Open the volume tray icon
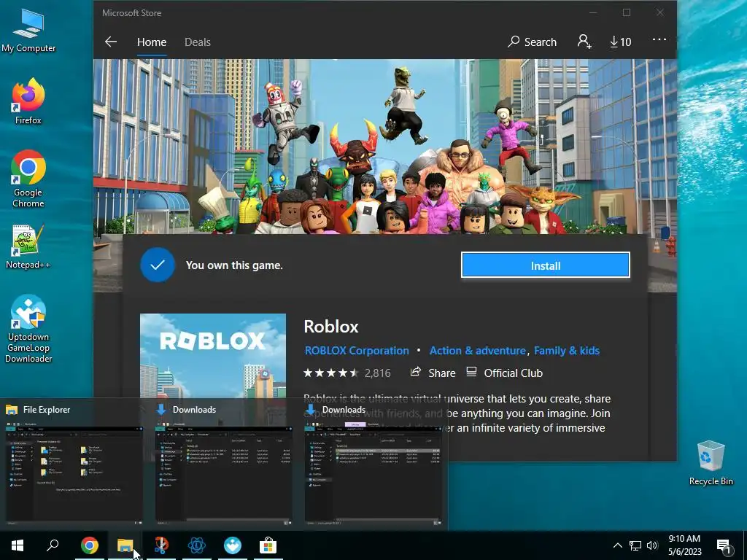 click(x=652, y=545)
